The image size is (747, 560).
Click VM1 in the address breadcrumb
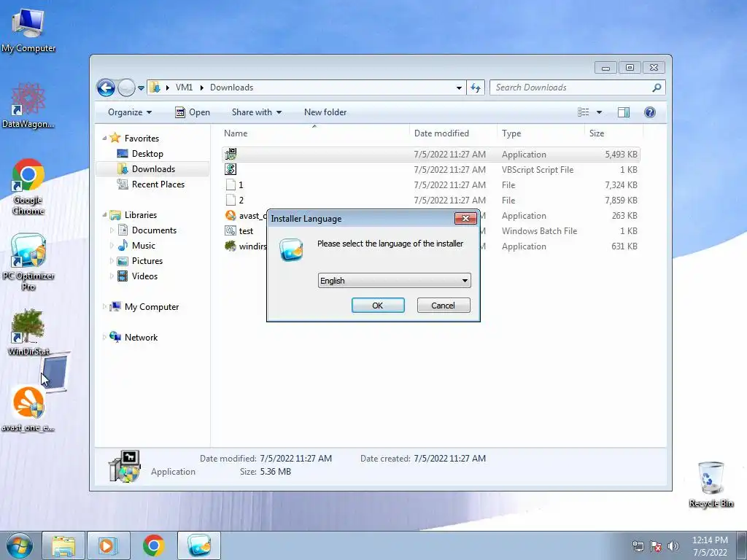[184, 87]
